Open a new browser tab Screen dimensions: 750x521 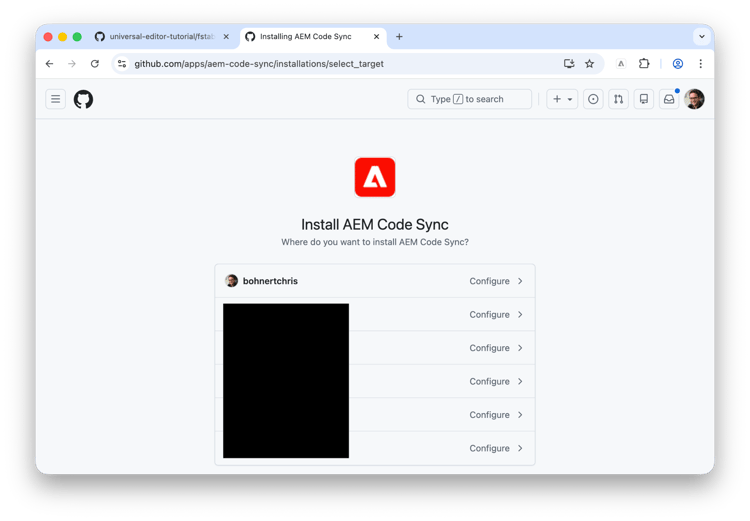click(x=399, y=37)
